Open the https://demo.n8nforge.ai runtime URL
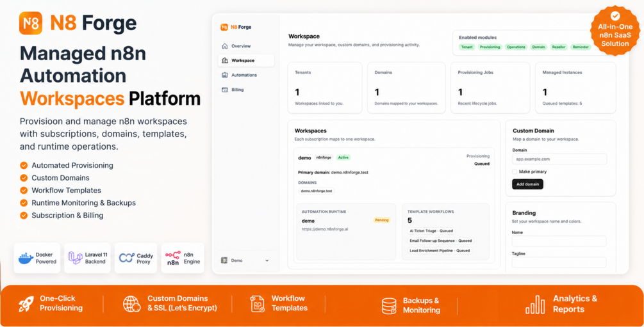The image size is (644, 327). coord(325,229)
